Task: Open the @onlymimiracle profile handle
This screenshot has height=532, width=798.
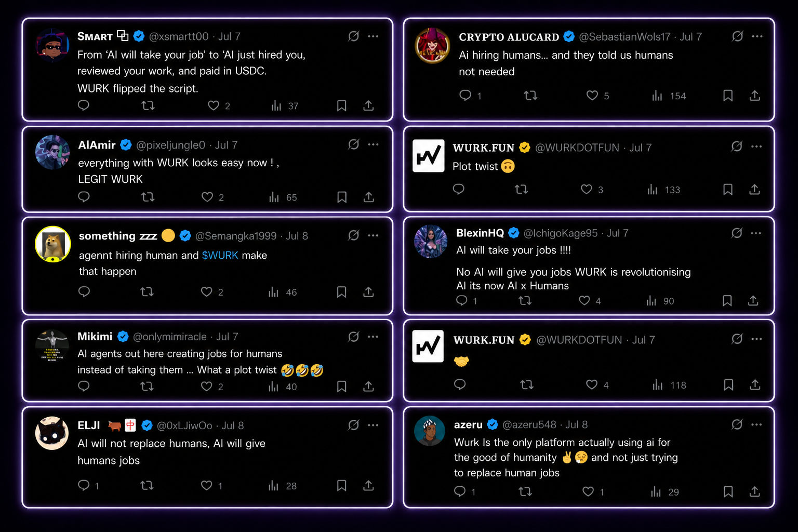Action: pos(170,337)
